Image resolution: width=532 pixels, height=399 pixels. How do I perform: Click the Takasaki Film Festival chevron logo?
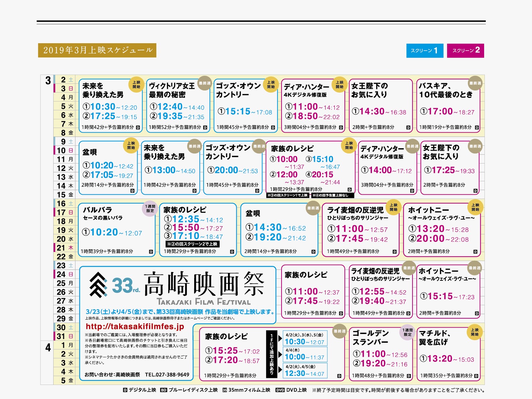(98, 285)
